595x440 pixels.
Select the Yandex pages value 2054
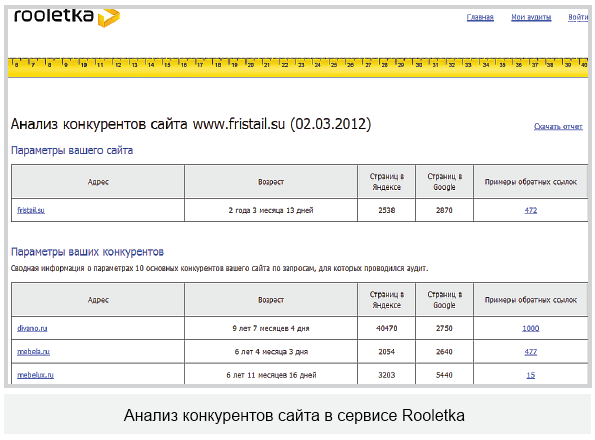[x=386, y=352]
